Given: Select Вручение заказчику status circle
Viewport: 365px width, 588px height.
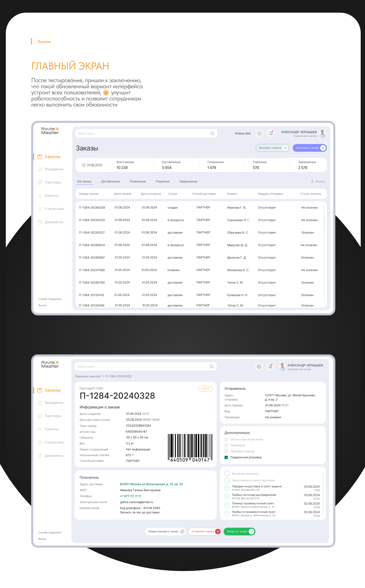Looking at the screenshot, I should [x=227, y=474].
